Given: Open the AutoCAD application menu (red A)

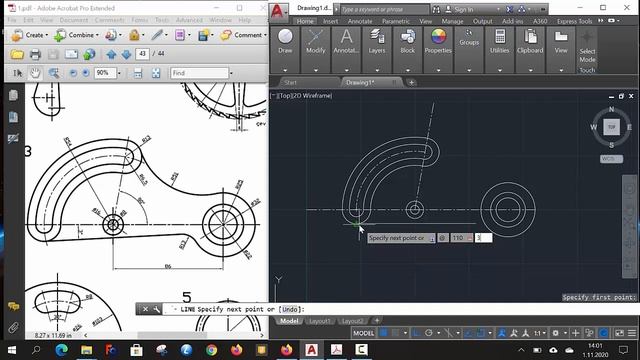Looking at the screenshot, I should [278, 11].
